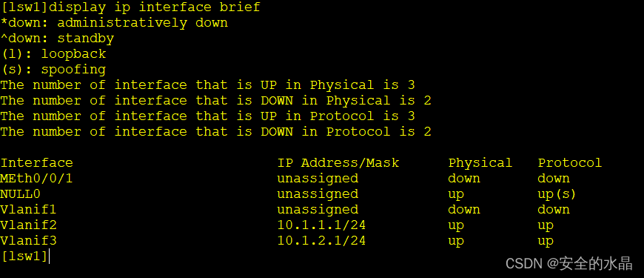Click the Vlanif3 interface name

tap(28, 241)
